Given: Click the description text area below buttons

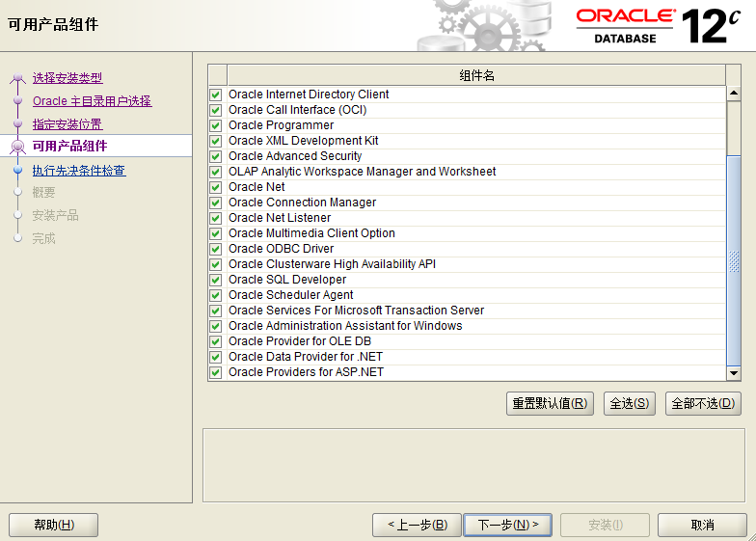Looking at the screenshot, I should click(x=474, y=465).
